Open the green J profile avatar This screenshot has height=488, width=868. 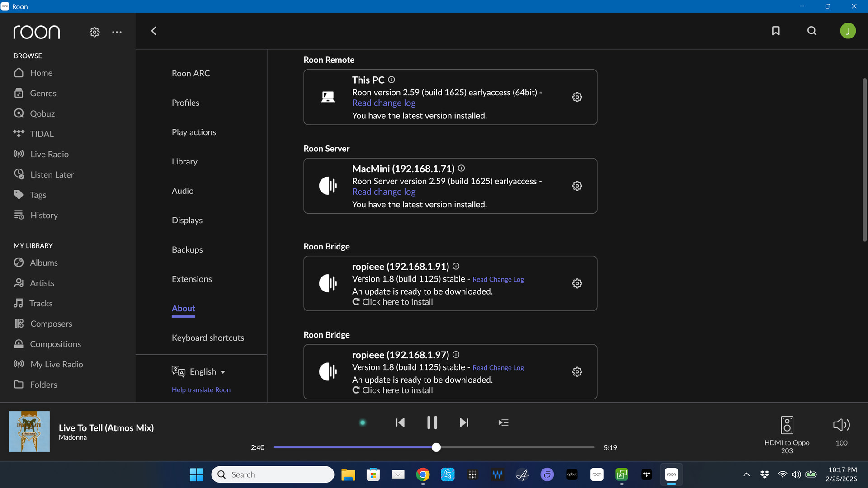pos(848,31)
